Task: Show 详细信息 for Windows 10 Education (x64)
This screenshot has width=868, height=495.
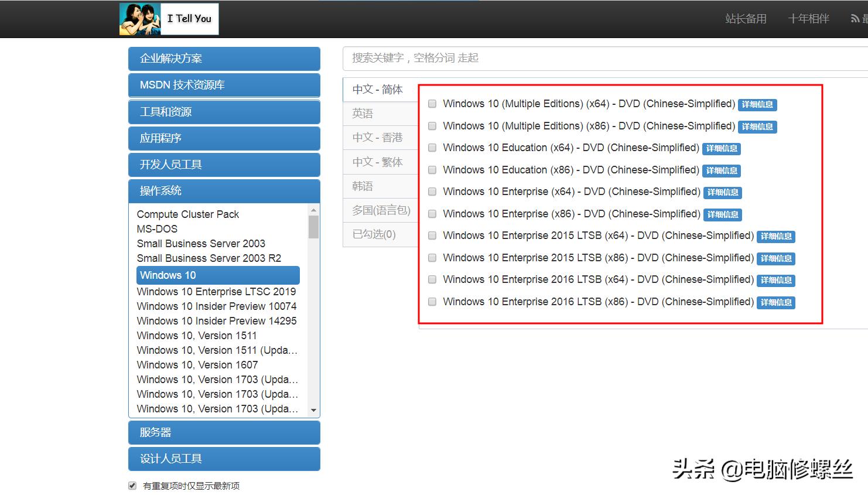Action: click(x=722, y=148)
